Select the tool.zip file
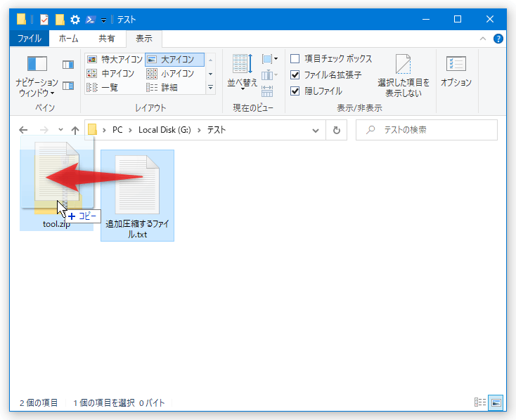 57,190
